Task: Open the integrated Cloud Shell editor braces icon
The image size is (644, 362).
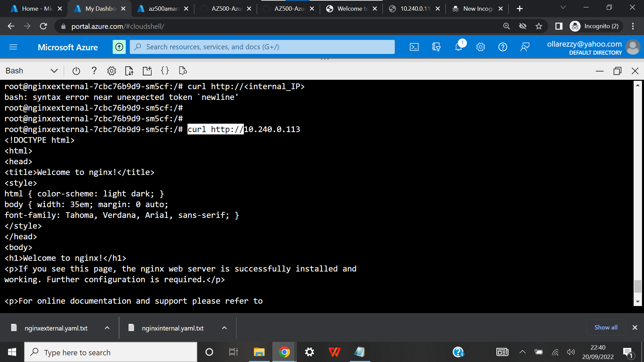Action: pos(165,71)
